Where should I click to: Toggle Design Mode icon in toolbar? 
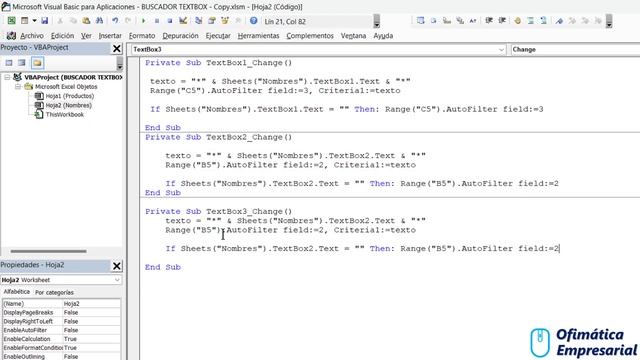(x=183, y=21)
